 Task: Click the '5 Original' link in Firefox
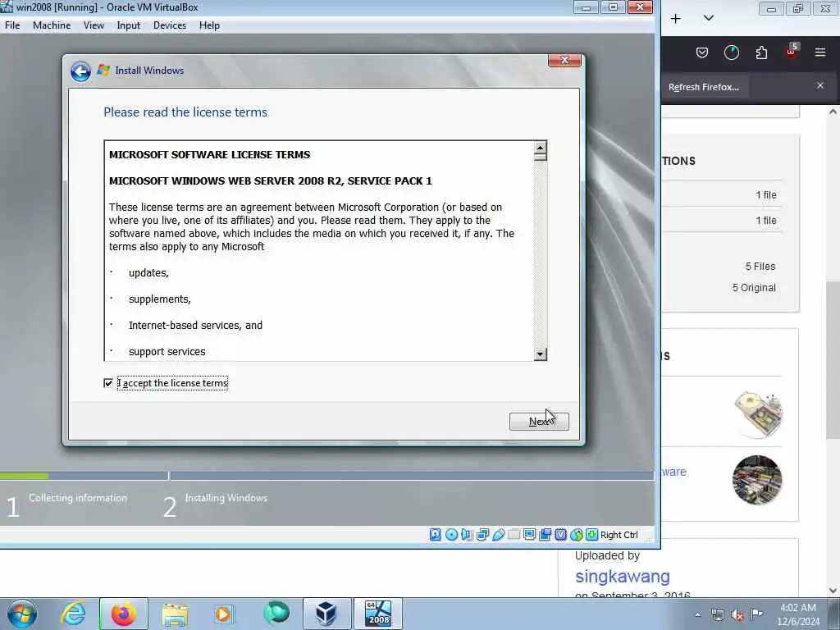pos(754,288)
